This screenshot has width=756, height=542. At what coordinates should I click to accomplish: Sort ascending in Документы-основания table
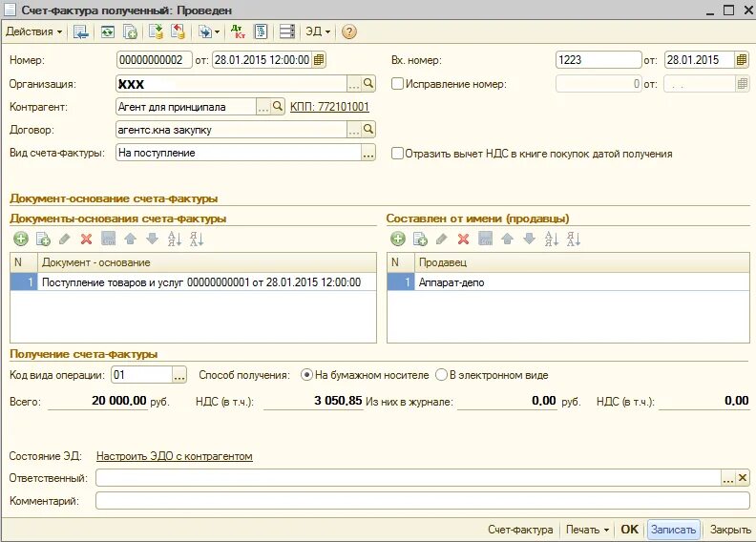[x=174, y=239]
